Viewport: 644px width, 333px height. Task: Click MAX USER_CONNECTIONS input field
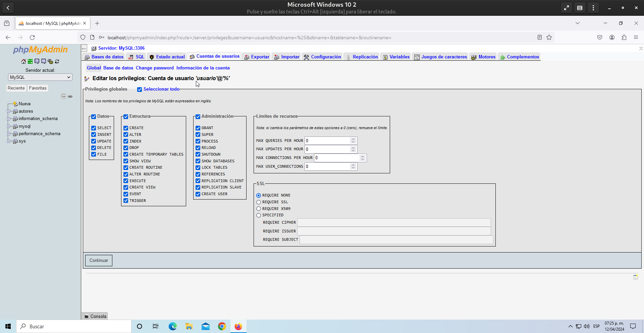(x=331, y=166)
